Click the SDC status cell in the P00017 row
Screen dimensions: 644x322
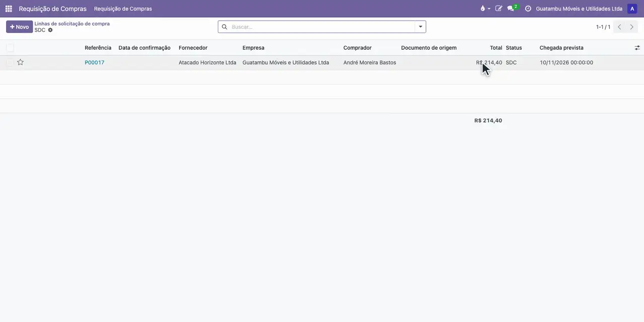click(511, 62)
